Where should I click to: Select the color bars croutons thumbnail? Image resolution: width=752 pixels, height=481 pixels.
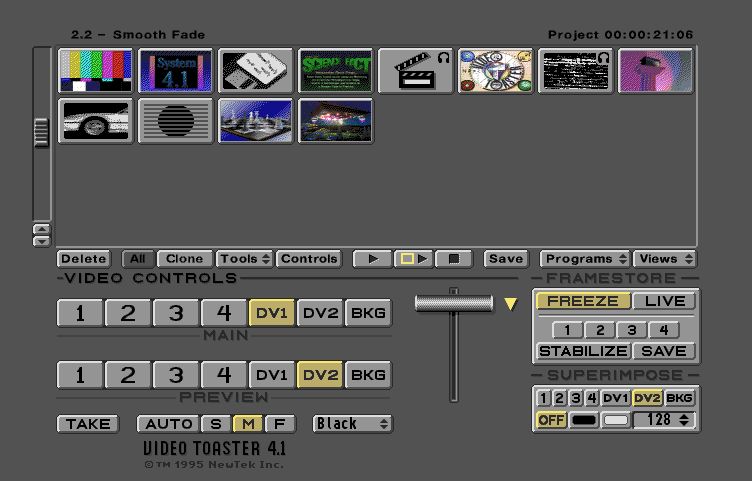(x=95, y=70)
